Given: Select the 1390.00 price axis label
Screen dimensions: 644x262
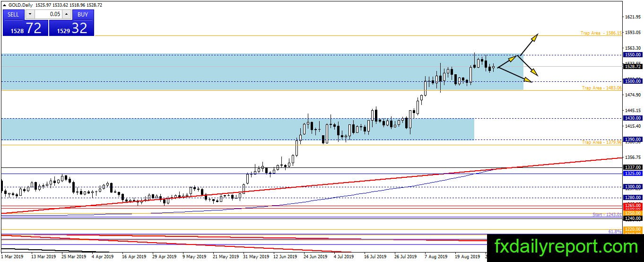Looking at the screenshot, I should [632, 140].
